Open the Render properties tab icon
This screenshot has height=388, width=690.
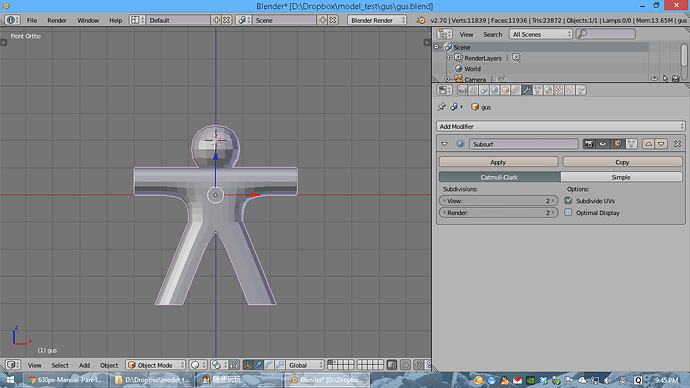click(462, 90)
